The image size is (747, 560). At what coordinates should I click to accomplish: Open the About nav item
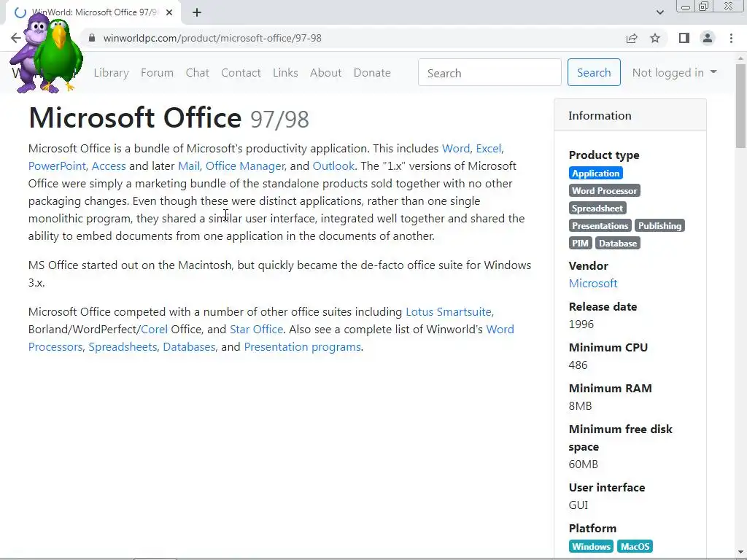[x=326, y=73]
